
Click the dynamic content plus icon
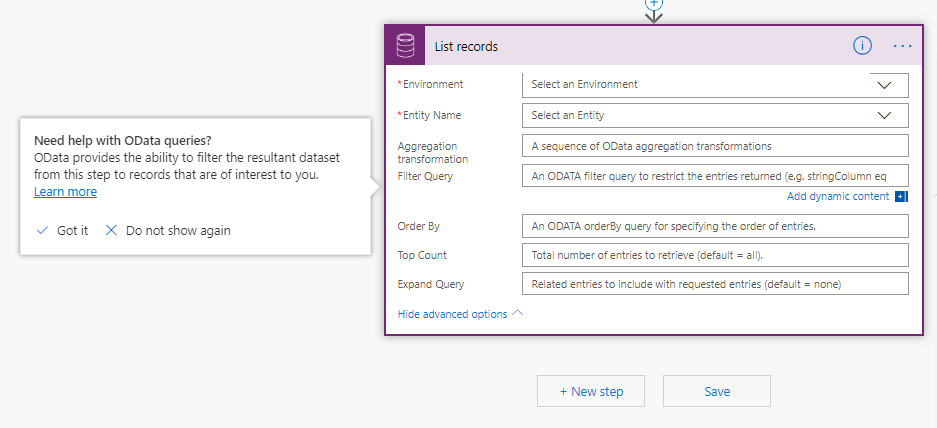click(x=901, y=197)
